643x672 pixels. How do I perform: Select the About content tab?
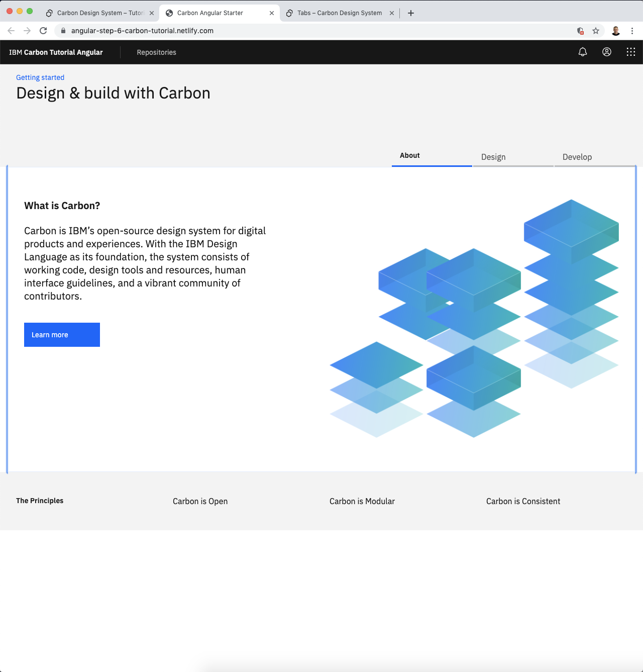[432, 156]
